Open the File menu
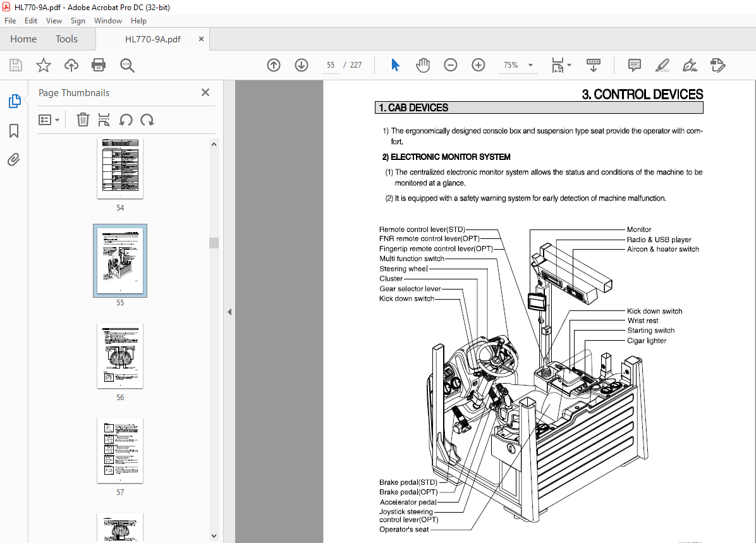This screenshot has height=543, width=756. pos(10,21)
